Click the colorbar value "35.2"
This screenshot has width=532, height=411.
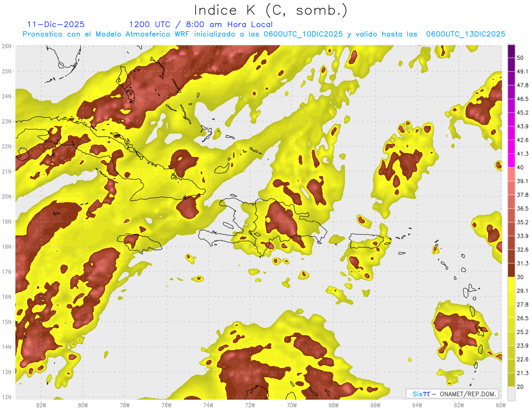pyautogui.click(x=523, y=222)
